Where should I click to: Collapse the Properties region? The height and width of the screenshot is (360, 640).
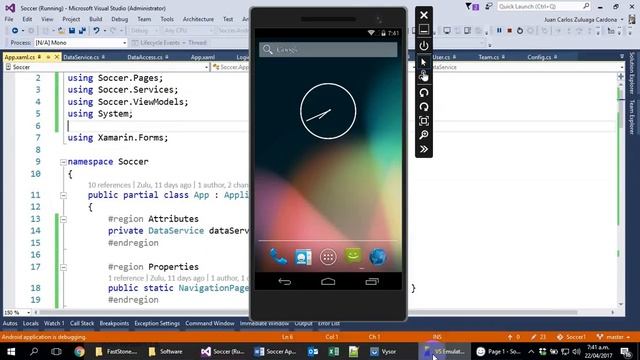pos(63,267)
